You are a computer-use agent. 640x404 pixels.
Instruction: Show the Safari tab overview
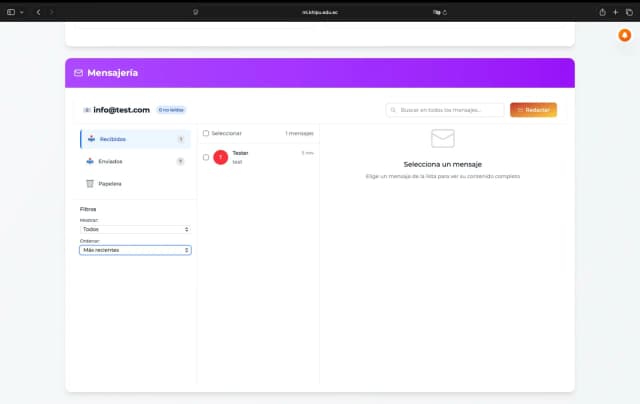click(x=629, y=12)
